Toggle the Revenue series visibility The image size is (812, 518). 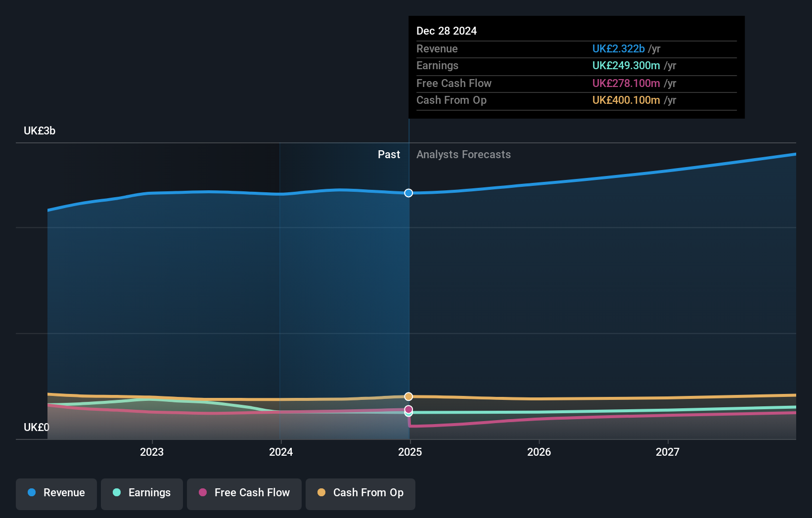56,494
